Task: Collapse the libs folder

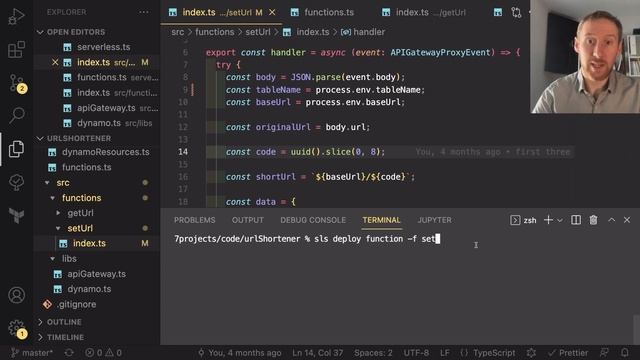Action: [69, 259]
